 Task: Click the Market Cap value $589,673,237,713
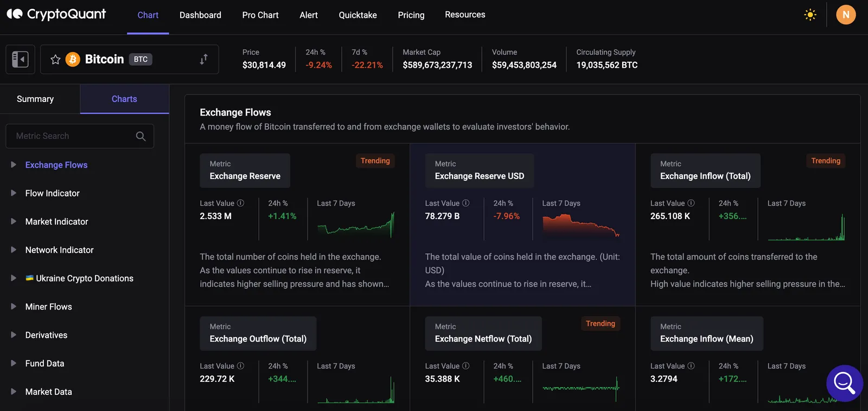(x=437, y=65)
